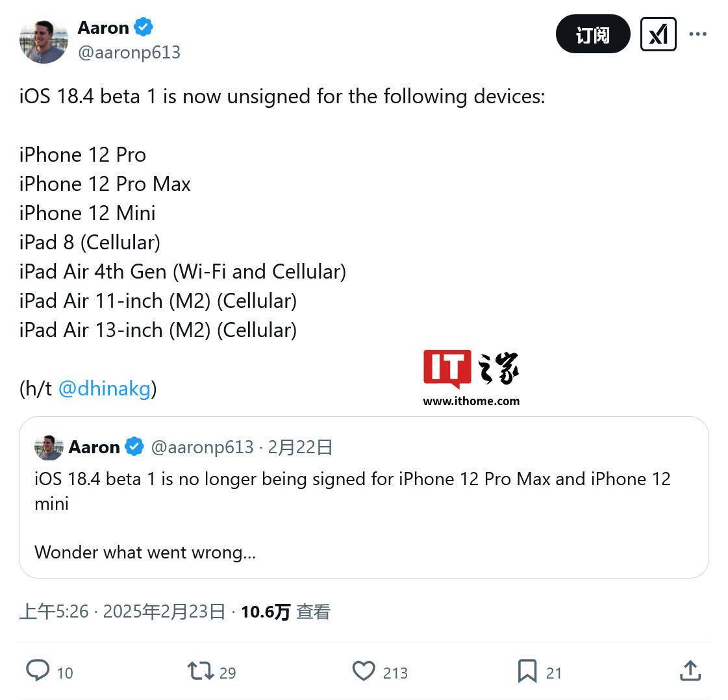Open the @dhinakg mention link

coord(105,388)
